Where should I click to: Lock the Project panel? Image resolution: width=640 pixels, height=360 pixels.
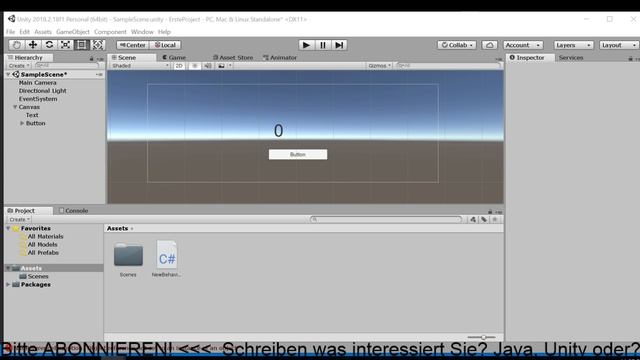tap(490, 211)
